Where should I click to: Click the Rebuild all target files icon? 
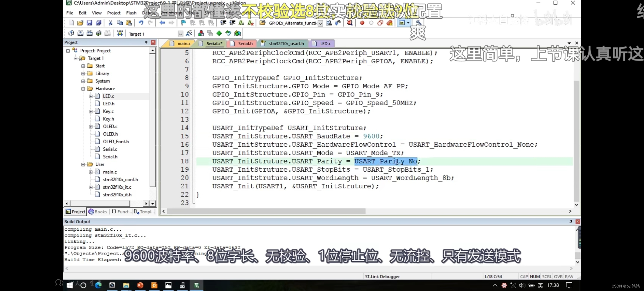click(90, 33)
